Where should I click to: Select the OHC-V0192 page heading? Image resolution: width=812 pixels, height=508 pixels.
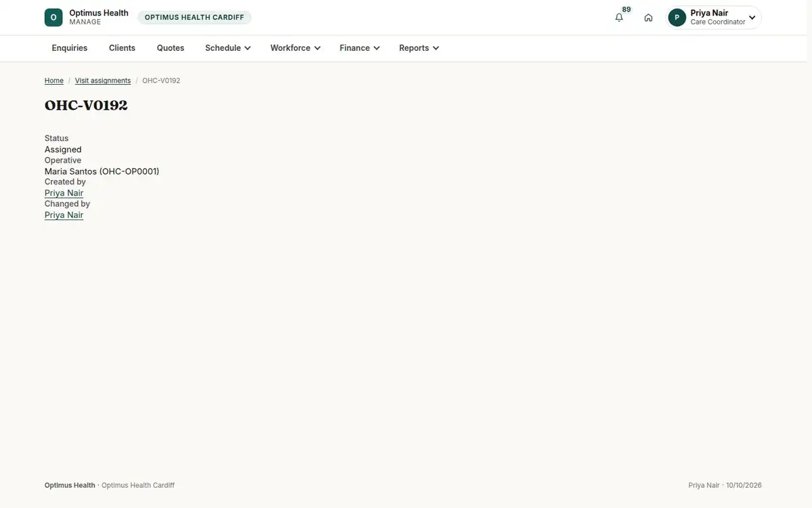(86, 106)
